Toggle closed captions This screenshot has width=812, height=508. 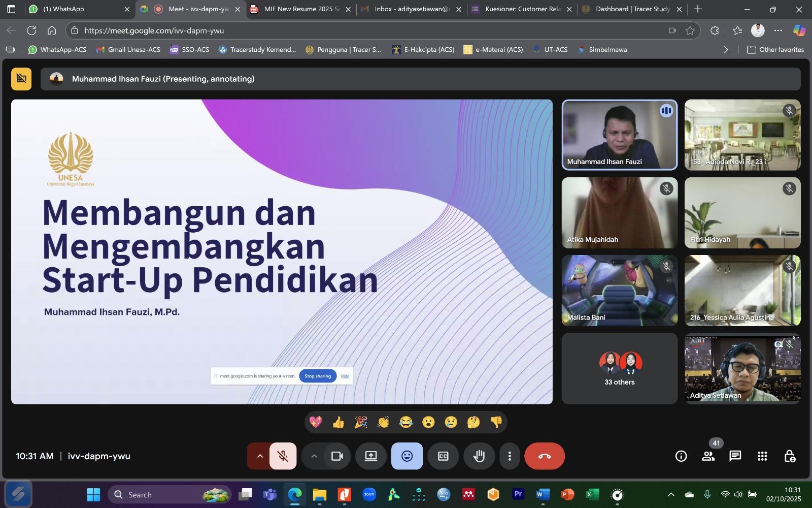coord(443,456)
